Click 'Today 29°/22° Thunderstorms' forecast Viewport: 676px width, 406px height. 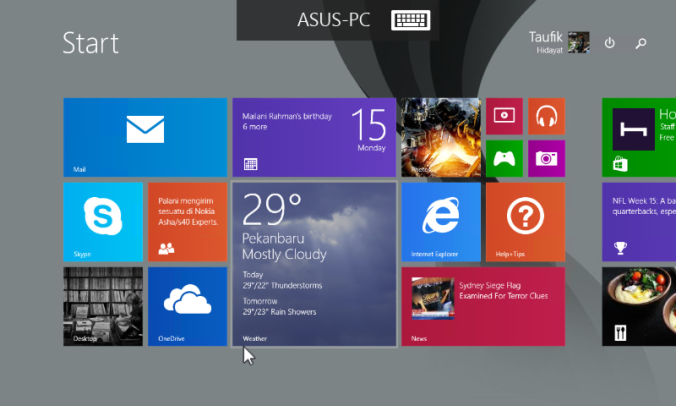point(282,280)
